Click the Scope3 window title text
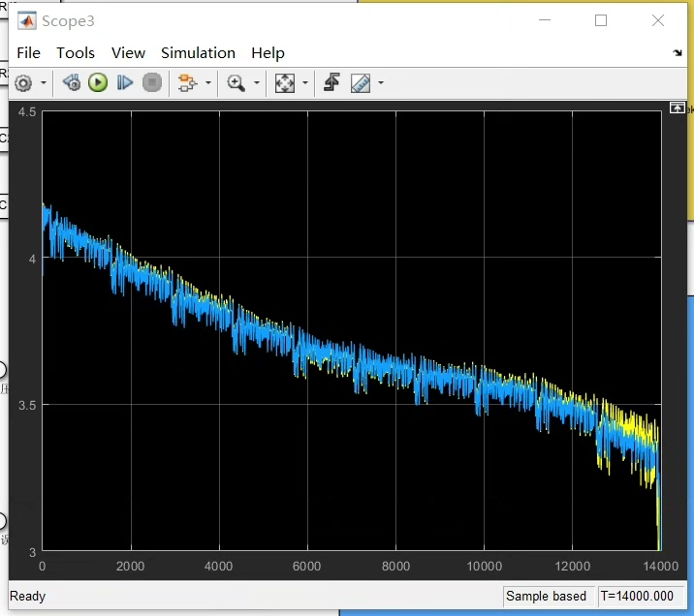This screenshot has height=616, width=694. (68, 21)
